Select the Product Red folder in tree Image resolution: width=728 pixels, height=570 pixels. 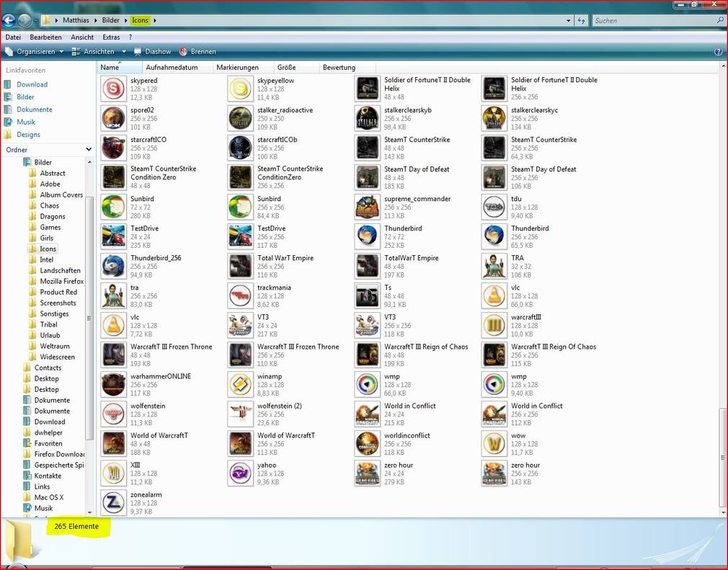pos(58,292)
